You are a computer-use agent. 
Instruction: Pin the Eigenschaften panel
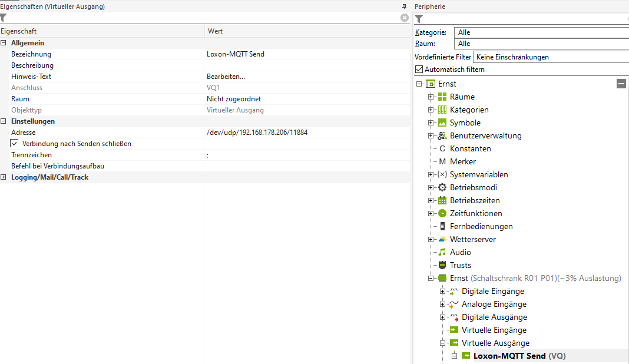point(404,6)
